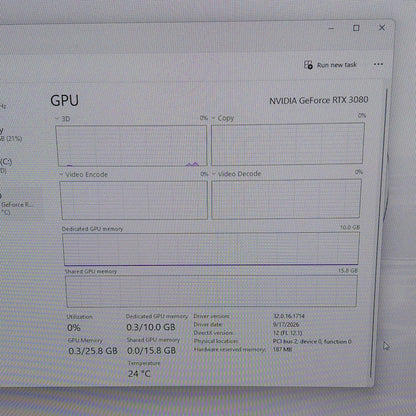Viewport: 416px width, 416px height.
Task: Open the Video Decode engine dropdown
Action: (214, 174)
